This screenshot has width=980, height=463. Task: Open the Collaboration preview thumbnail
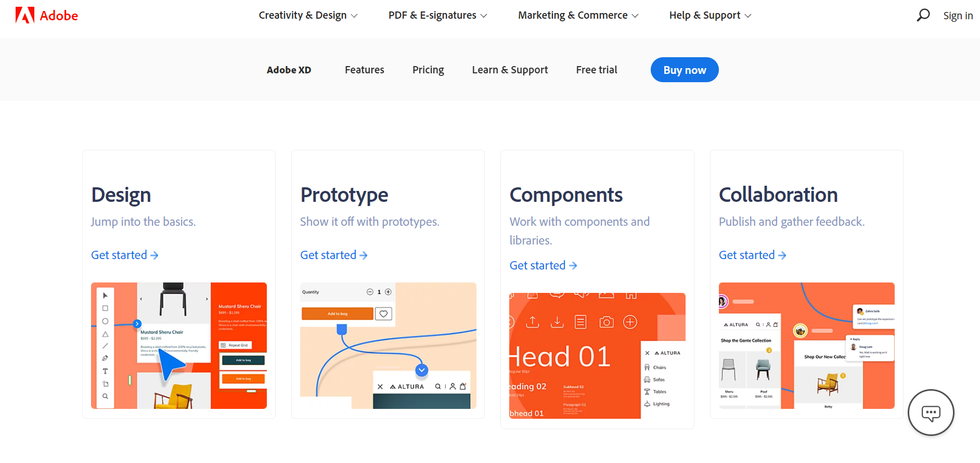[x=807, y=346]
